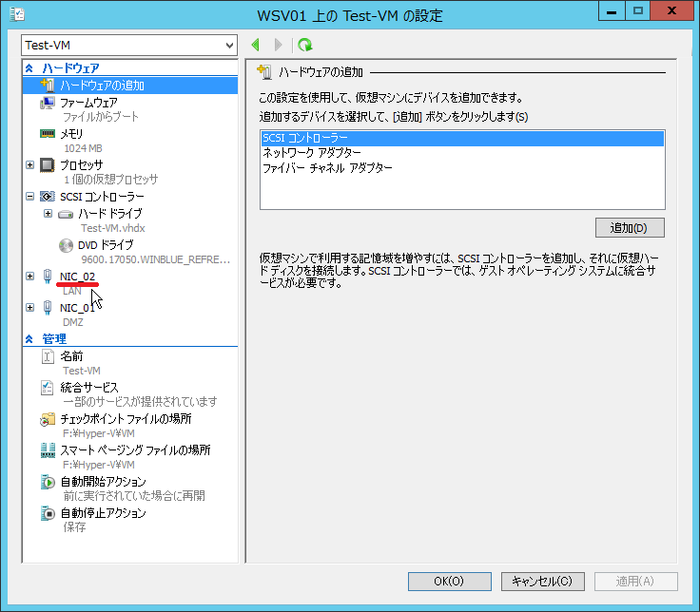This screenshot has width=700, height=612.
Task: Click the 統合サービス checklist icon
Action: click(48, 388)
